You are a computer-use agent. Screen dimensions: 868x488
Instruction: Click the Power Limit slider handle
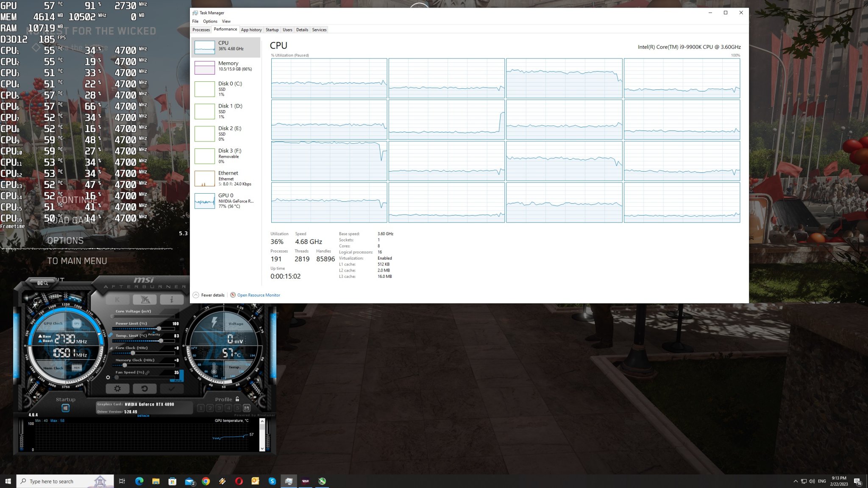(x=159, y=328)
